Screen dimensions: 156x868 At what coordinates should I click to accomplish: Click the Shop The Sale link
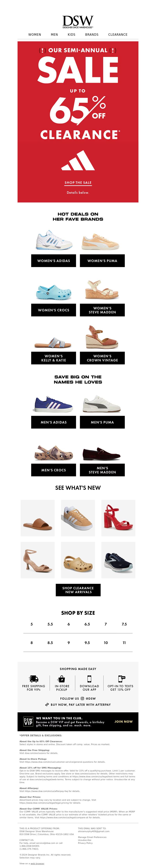click(x=78, y=183)
